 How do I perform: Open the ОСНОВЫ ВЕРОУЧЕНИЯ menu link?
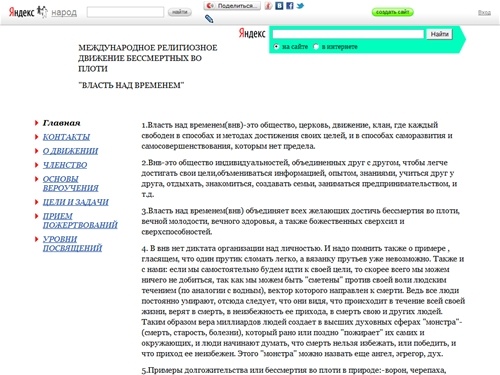click(x=71, y=183)
